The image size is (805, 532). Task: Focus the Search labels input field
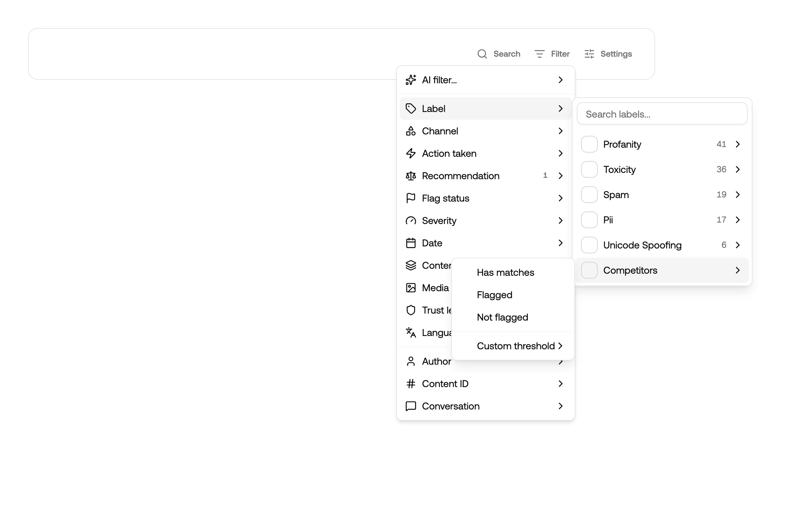[662, 114]
